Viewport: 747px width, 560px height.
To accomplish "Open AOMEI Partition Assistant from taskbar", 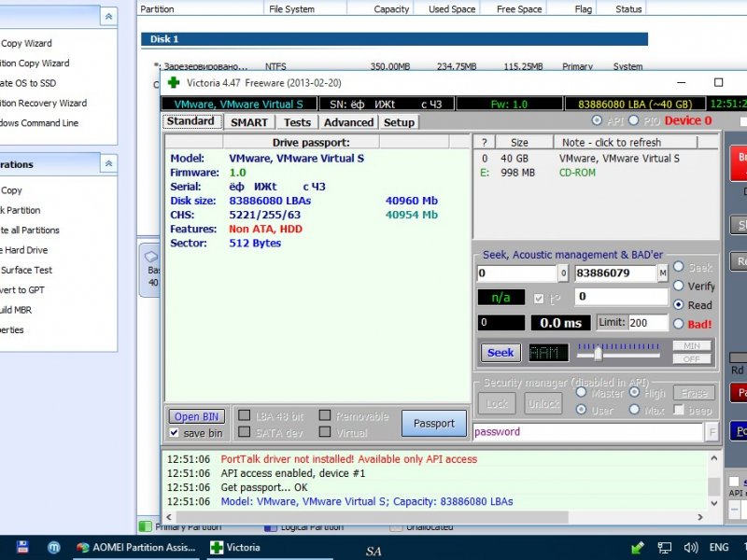I will [x=136, y=547].
